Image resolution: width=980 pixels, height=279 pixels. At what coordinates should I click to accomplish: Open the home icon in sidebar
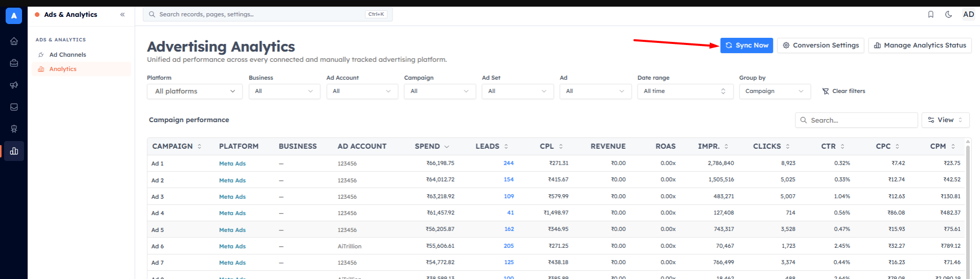pyautogui.click(x=14, y=41)
